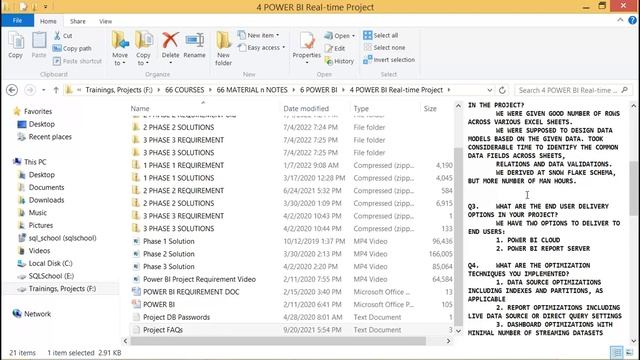This screenshot has height=360, width=640.
Task: Select This PC in navigation pane
Action: 35,162
